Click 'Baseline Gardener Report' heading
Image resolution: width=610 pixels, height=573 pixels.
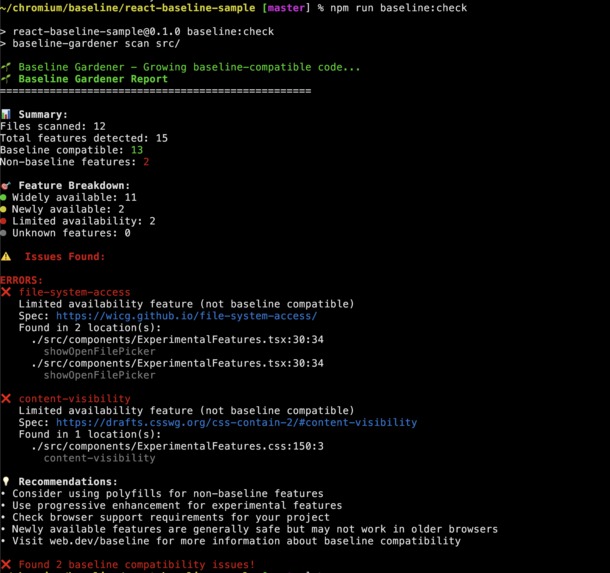[93, 79]
